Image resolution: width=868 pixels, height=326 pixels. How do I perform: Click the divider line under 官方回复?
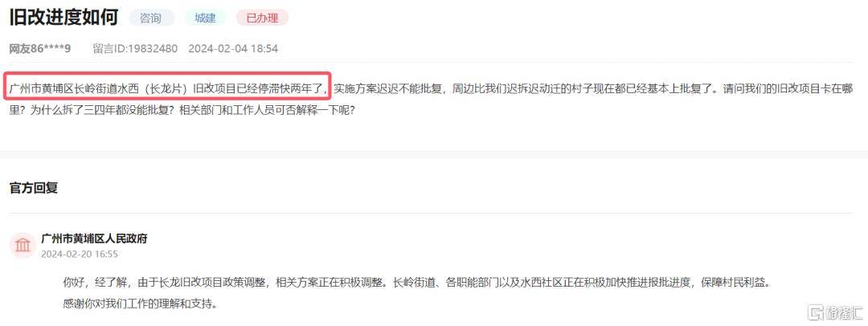pyautogui.click(x=431, y=213)
